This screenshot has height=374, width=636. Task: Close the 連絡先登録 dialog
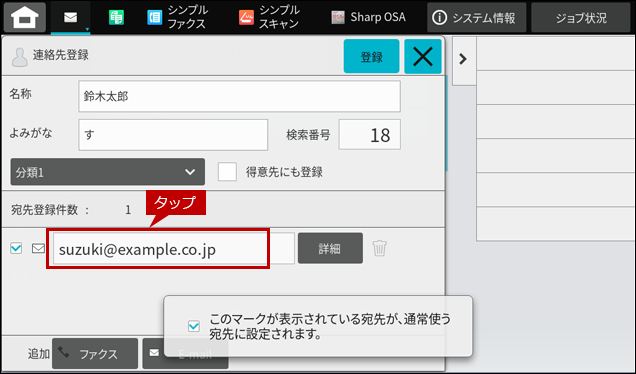(423, 56)
